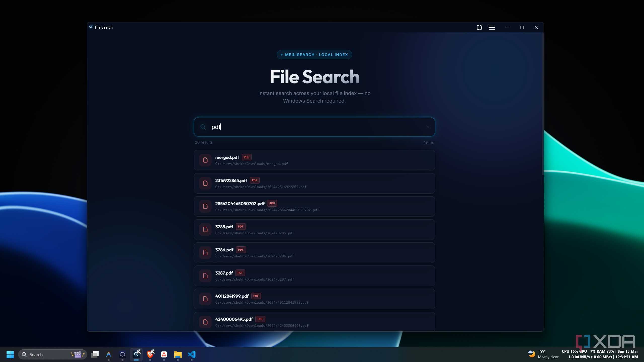644x362 pixels.
Task: Focus the search input containing pdf
Action: pyautogui.click(x=314, y=127)
